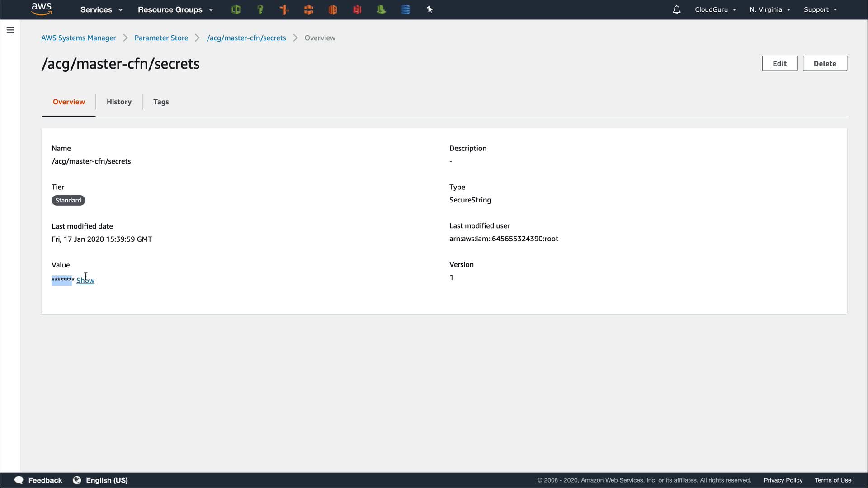The width and height of the screenshot is (868, 488).
Task: Open the green cube service shortcut
Action: 236,9
